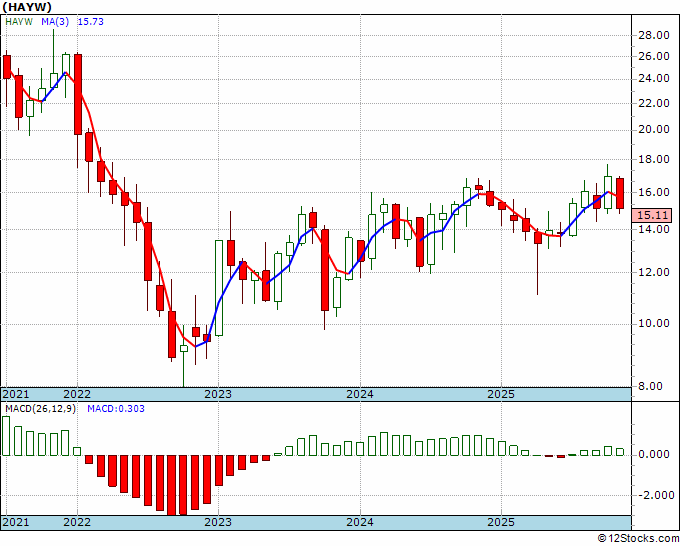Click 2022 on the price chart timeline
The height and width of the screenshot is (546, 680).
point(77,394)
